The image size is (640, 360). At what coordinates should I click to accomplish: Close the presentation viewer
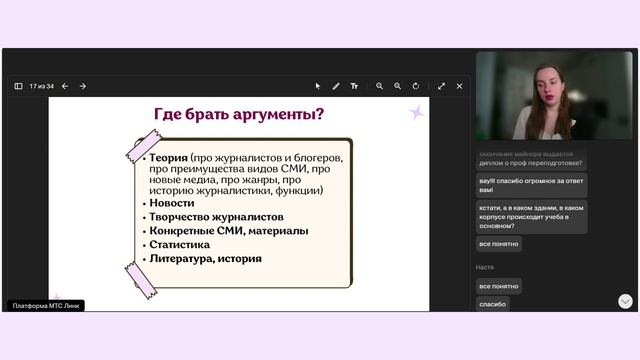460,86
